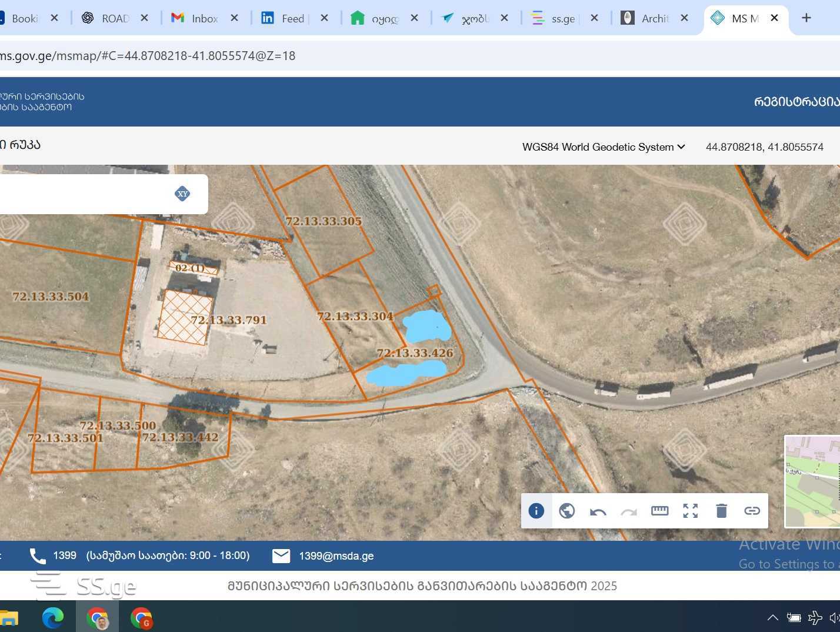Image resolution: width=840 pixels, height=632 pixels.
Task: Copy map link with the chain icon
Action: pos(752,511)
